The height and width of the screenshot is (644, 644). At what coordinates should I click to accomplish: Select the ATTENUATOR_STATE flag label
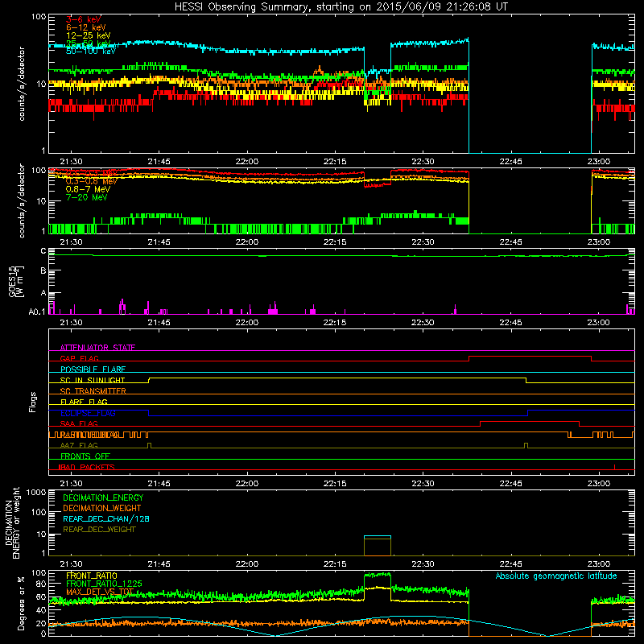coord(97,348)
